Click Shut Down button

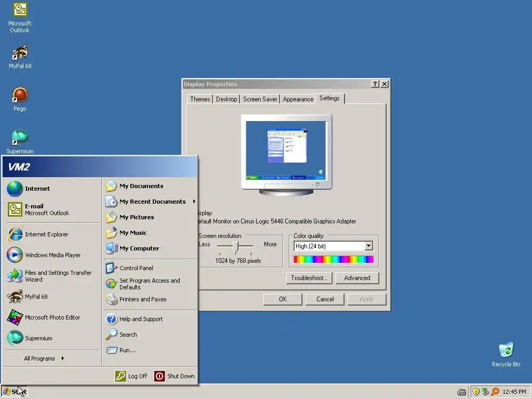coord(175,376)
